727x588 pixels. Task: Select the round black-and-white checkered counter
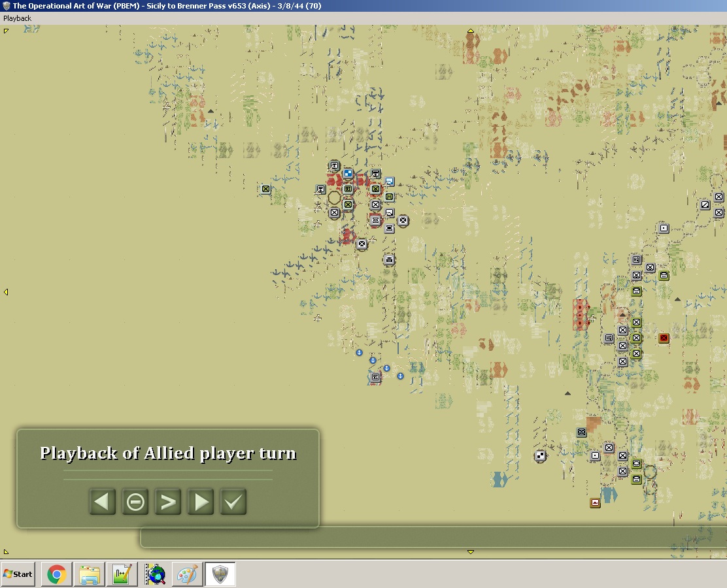540,456
